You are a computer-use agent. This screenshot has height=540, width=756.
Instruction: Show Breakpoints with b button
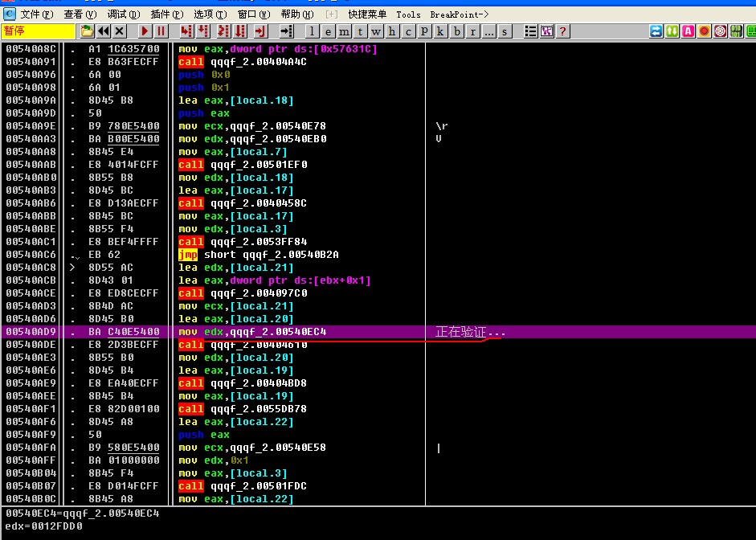pos(457,31)
